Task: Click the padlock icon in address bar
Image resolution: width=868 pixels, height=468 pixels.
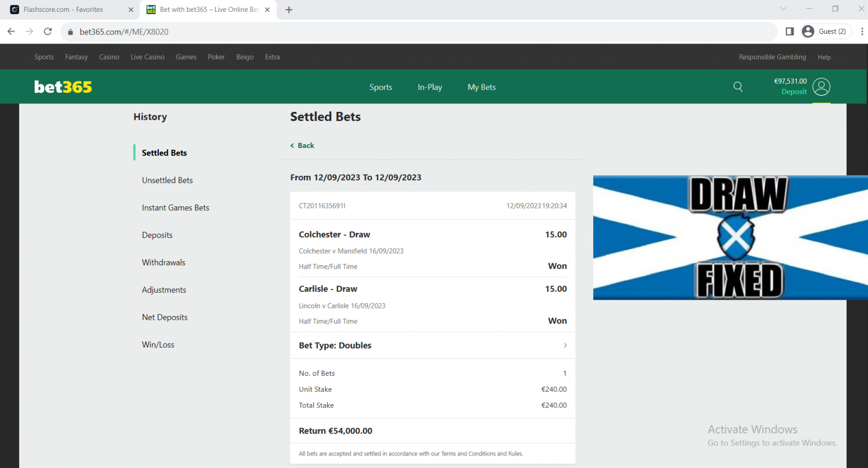Action: pos(71,32)
